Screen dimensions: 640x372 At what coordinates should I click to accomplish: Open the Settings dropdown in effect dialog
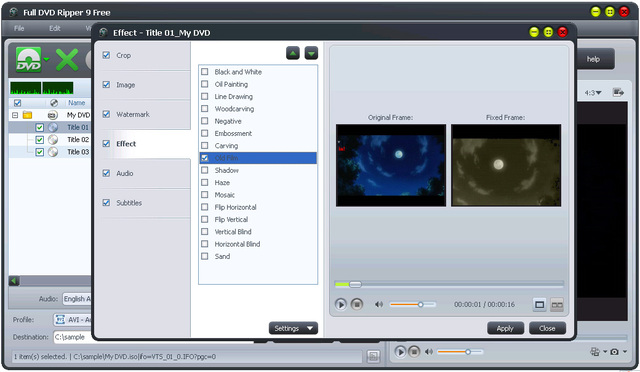tap(293, 328)
